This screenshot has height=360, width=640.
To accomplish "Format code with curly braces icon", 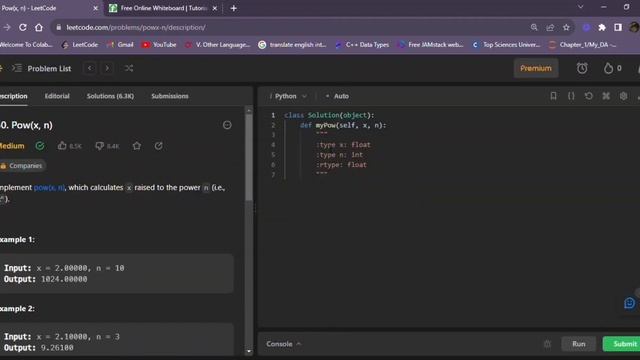I will (x=571, y=96).
